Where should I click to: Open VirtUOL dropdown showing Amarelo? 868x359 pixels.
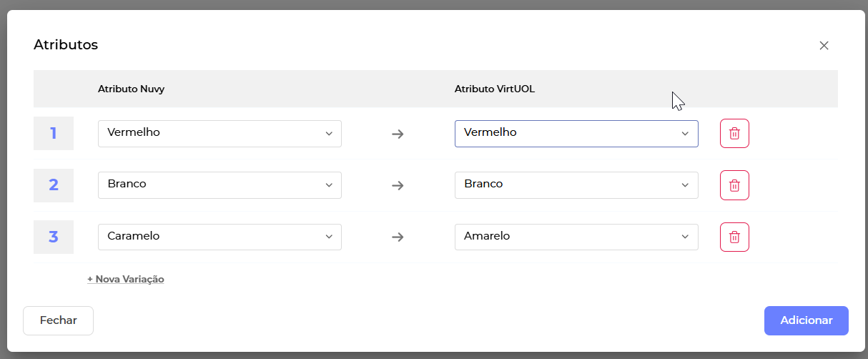pyautogui.click(x=576, y=237)
